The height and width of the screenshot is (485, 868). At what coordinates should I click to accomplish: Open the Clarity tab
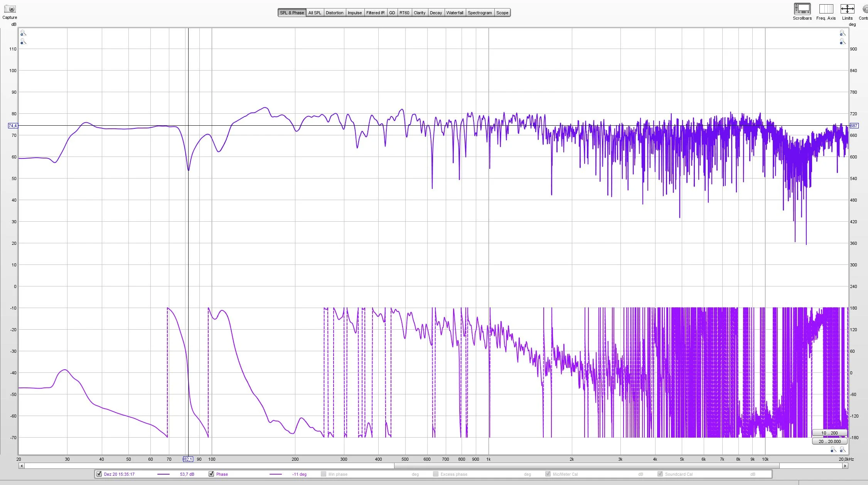[420, 13]
